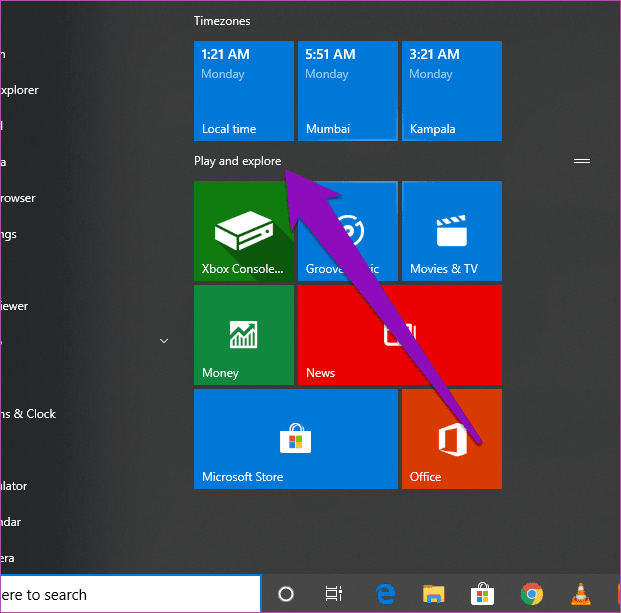The width and height of the screenshot is (621, 613).
Task: Open the Movies & TV tile
Action: [x=452, y=231]
